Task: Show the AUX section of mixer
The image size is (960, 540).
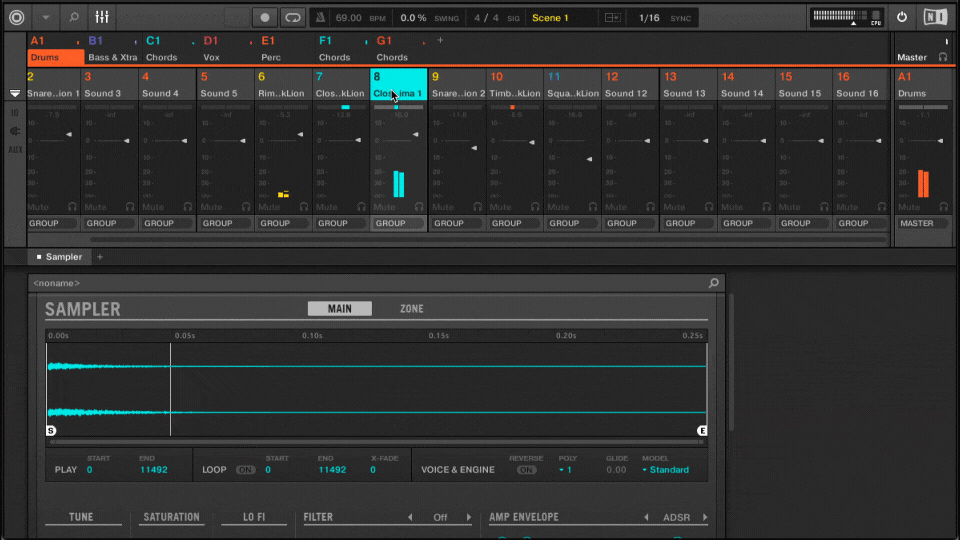Action: tap(15, 149)
